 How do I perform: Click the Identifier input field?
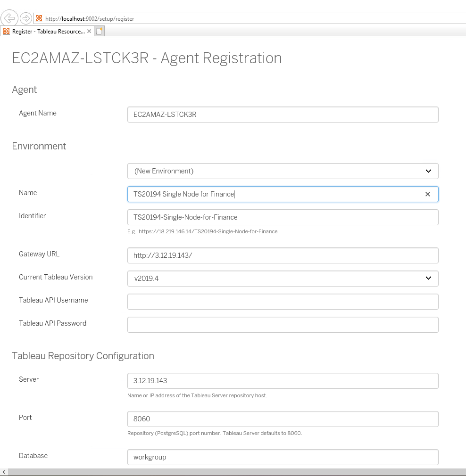pos(283,217)
